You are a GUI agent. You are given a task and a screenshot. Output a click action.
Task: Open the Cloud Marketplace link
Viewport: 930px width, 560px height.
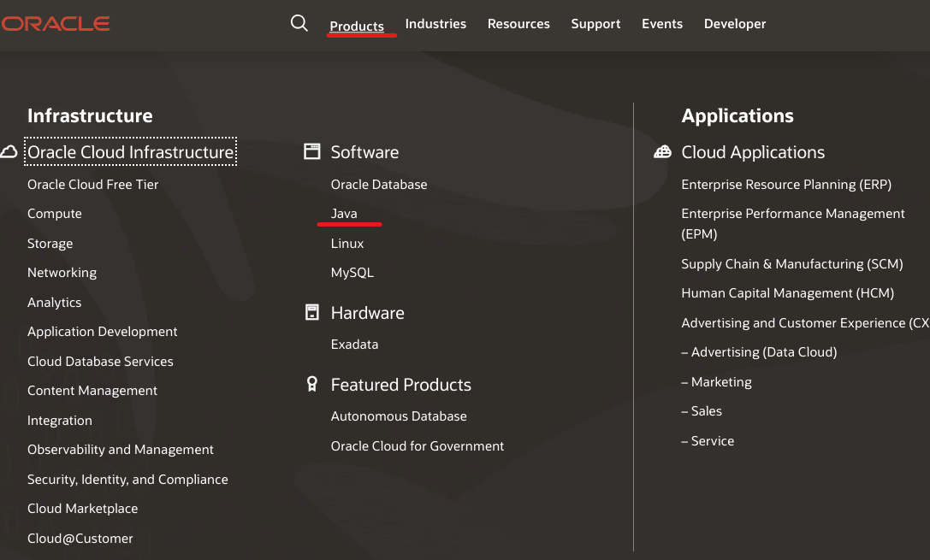pyautogui.click(x=82, y=509)
